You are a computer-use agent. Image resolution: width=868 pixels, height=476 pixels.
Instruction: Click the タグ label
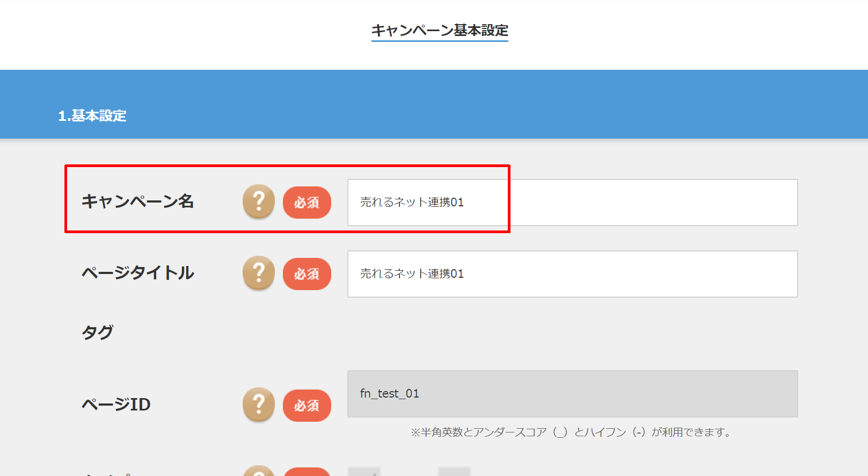coord(97,333)
